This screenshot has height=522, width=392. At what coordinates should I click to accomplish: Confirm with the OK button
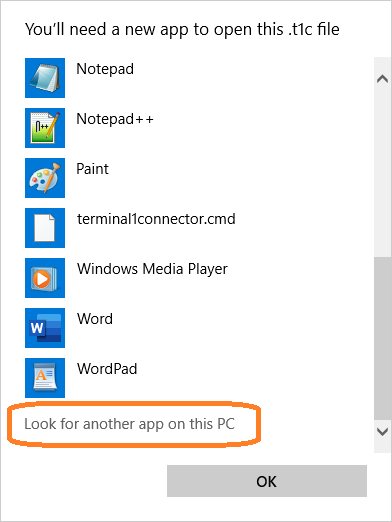(x=267, y=481)
